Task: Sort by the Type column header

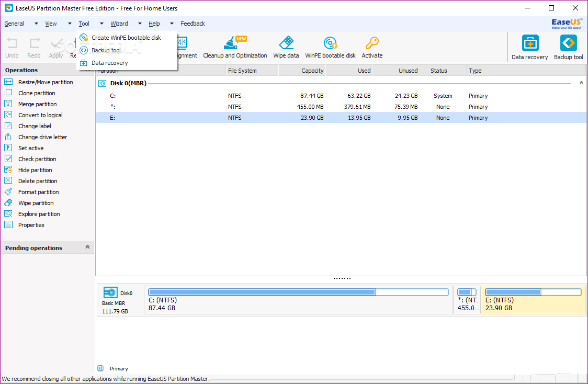Action: tap(526, 71)
